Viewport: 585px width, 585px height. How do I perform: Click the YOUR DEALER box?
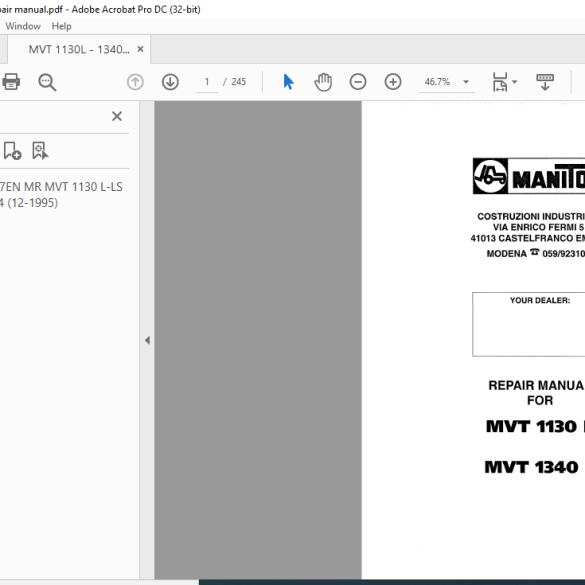pos(529,324)
